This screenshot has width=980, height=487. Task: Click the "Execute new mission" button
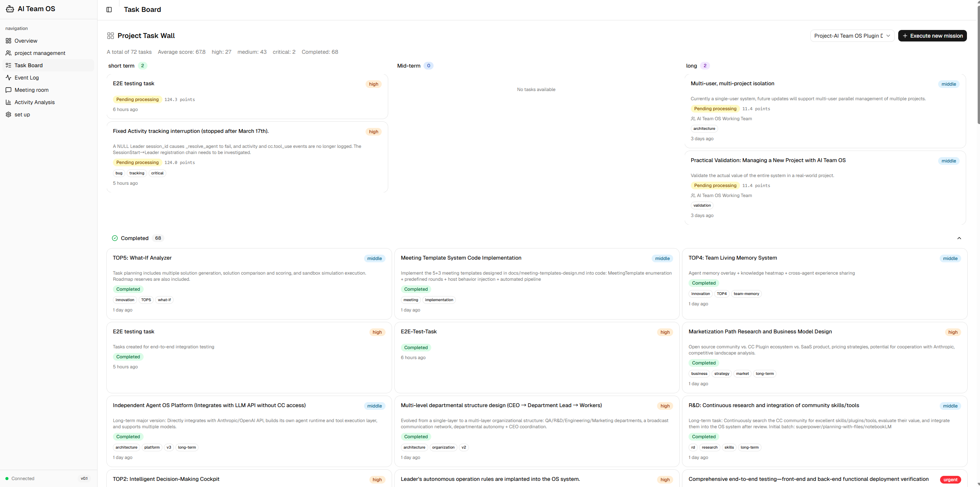(932, 35)
